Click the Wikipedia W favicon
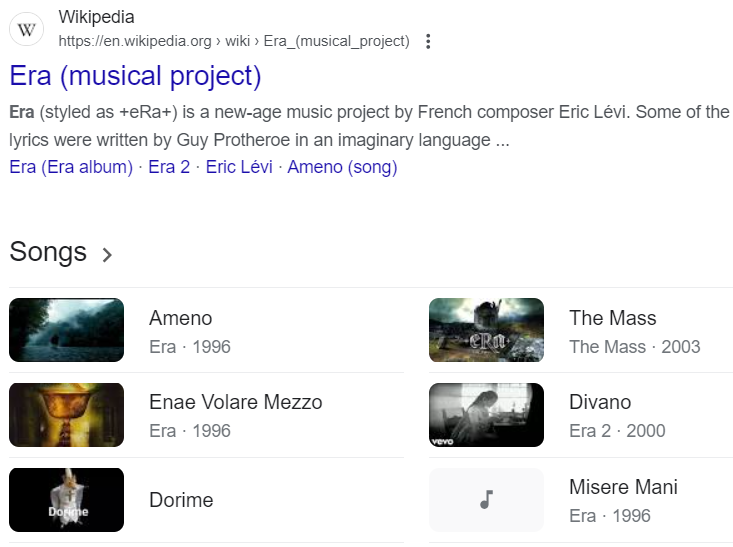Screen dimensions: 733x547 (27, 29)
